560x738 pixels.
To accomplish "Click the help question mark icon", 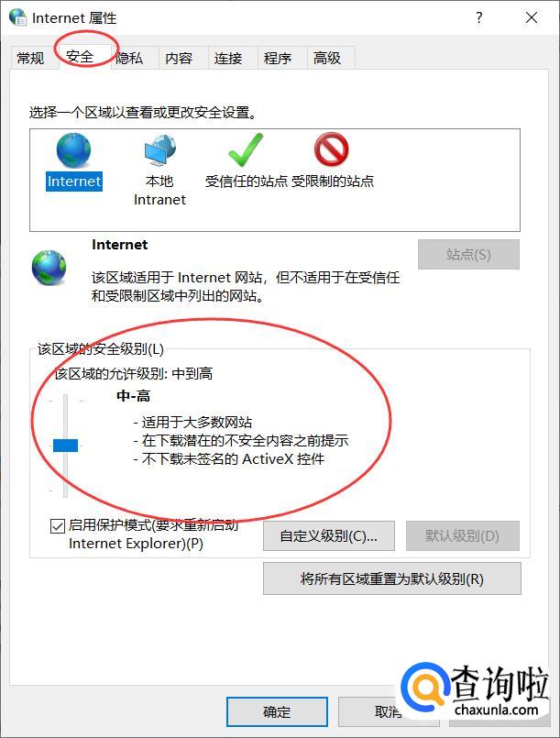I will (479, 18).
